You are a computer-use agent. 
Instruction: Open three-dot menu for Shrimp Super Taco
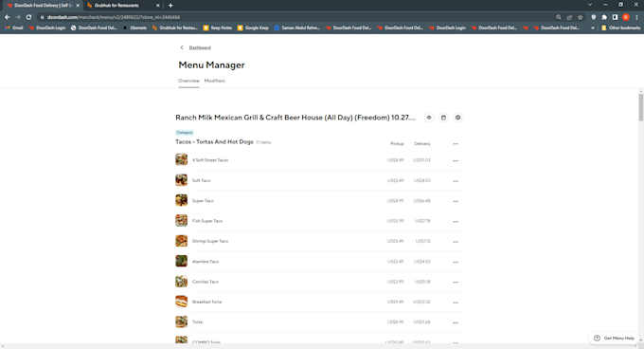[456, 242]
